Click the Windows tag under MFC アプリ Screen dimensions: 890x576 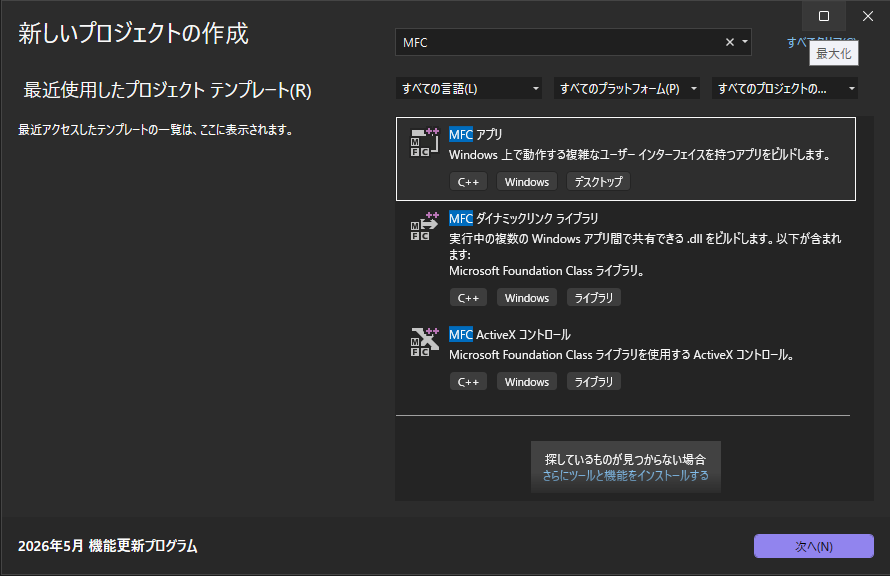(x=527, y=182)
